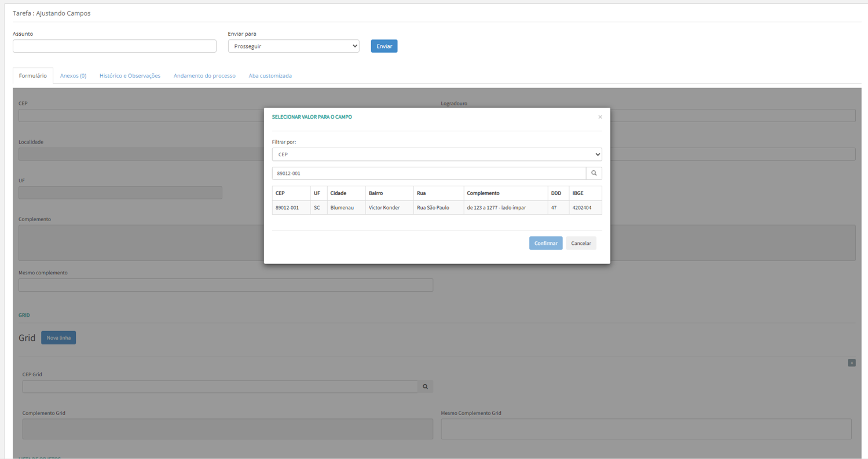Confirm the selection with the Confirmar button
868x459 pixels.
pos(546,243)
